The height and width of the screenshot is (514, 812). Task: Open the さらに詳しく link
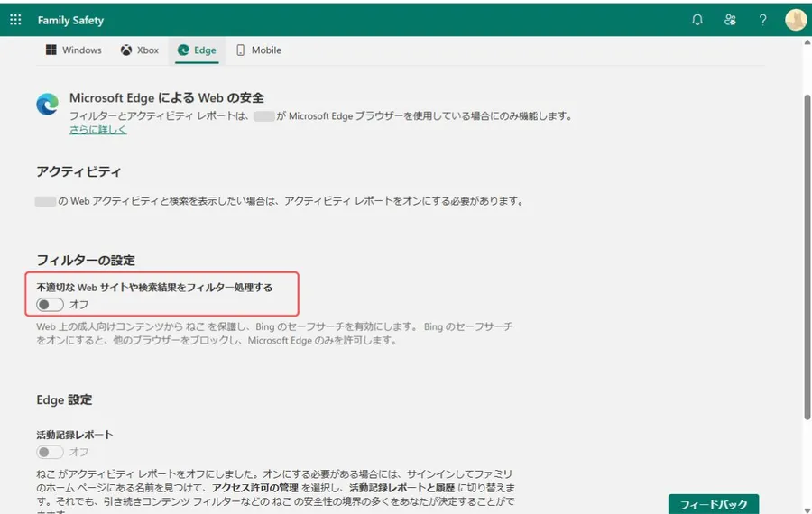pyautogui.click(x=98, y=130)
